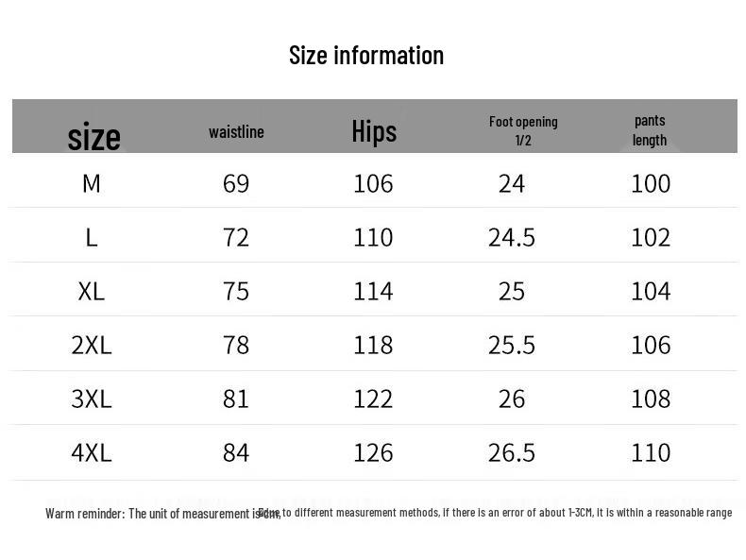The image size is (746, 560).
Task: Select pants length value 108
Action: point(651,399)
